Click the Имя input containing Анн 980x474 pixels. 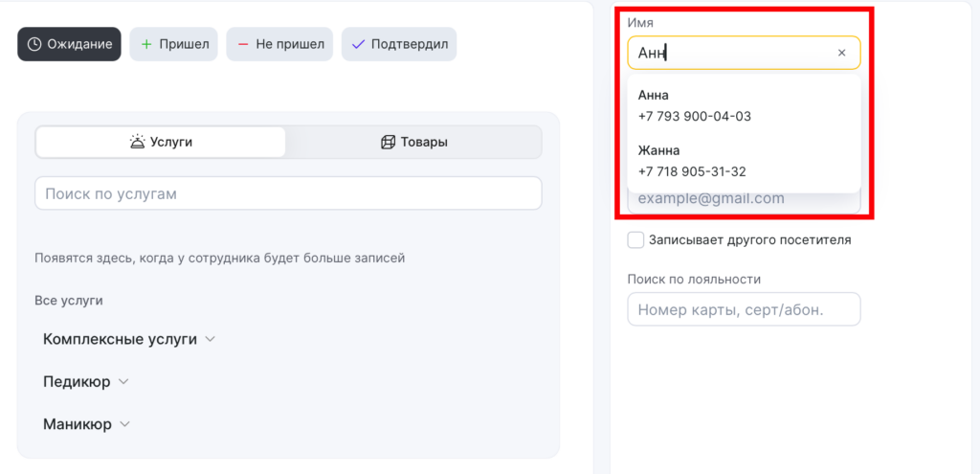727,53
